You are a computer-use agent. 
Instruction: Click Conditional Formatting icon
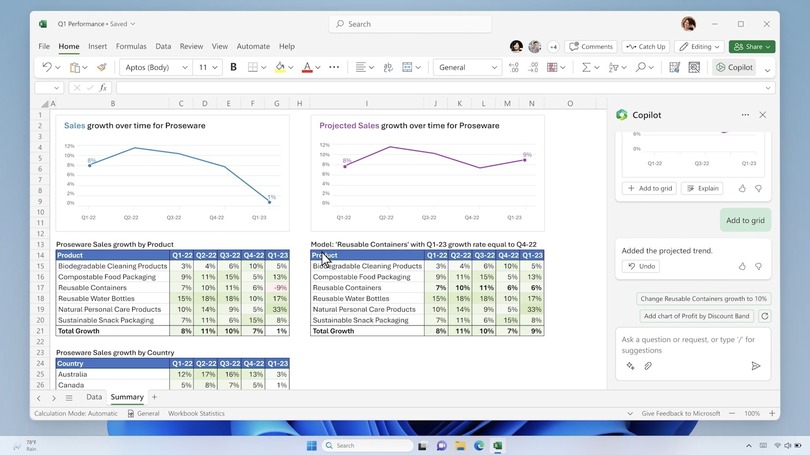pos(552,67)
